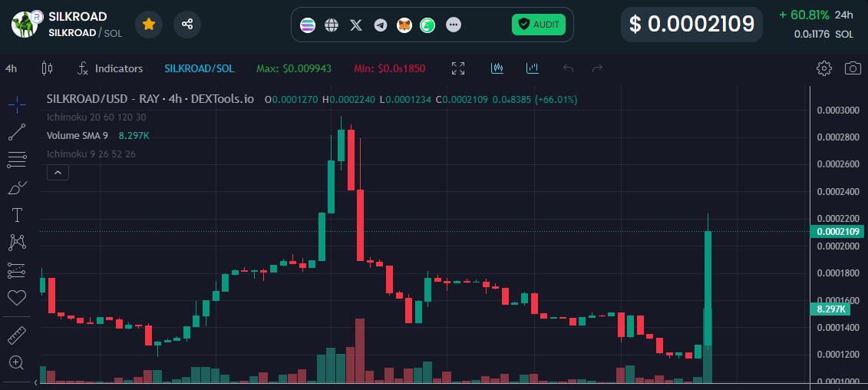This screenshot has width=868, height=390.
Task: Open the share icon next to star
Action: pyautogui.click(x=187, y=25)
